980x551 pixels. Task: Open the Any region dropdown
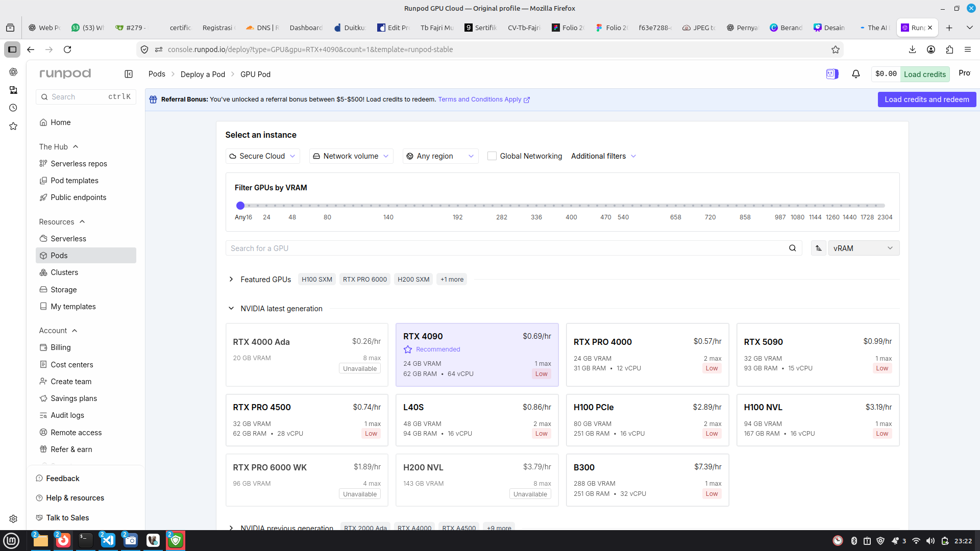point(440,156)
